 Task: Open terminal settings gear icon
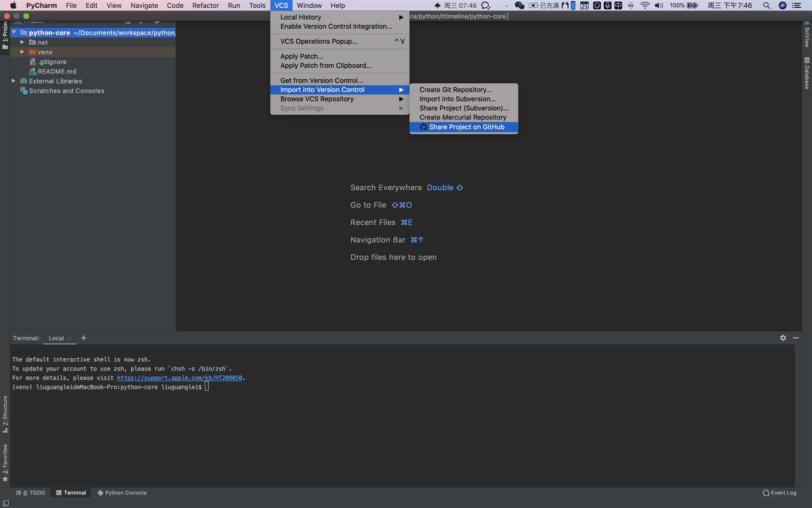tap(783, 338)
